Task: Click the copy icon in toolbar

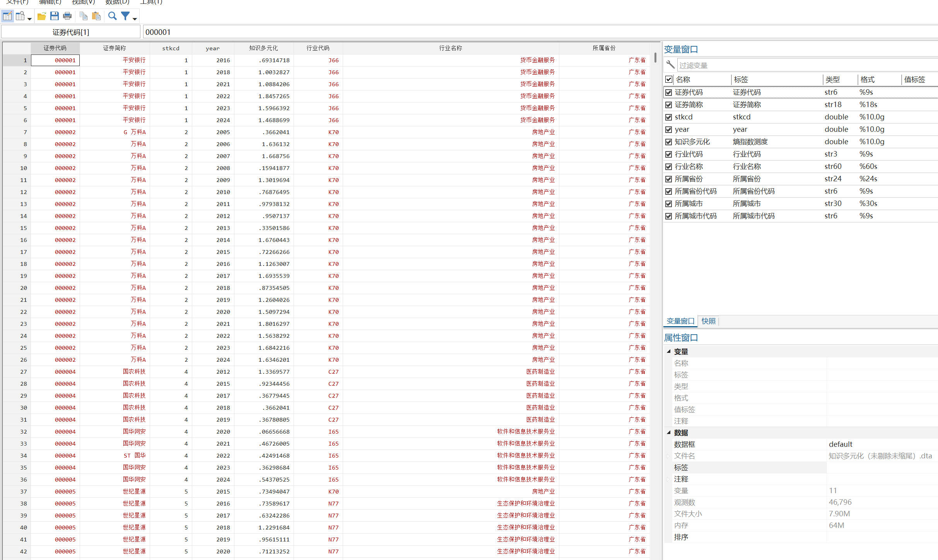Action: (83, 16)
